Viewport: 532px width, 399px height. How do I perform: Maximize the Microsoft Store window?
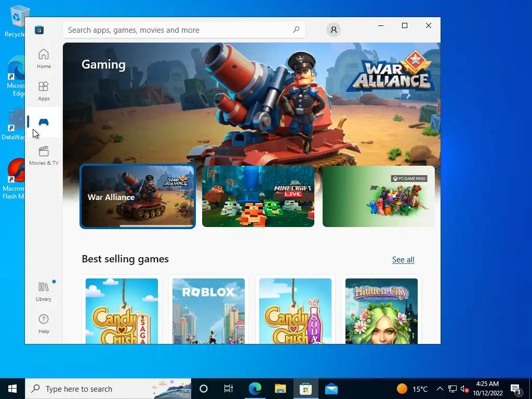pos(404,25)
